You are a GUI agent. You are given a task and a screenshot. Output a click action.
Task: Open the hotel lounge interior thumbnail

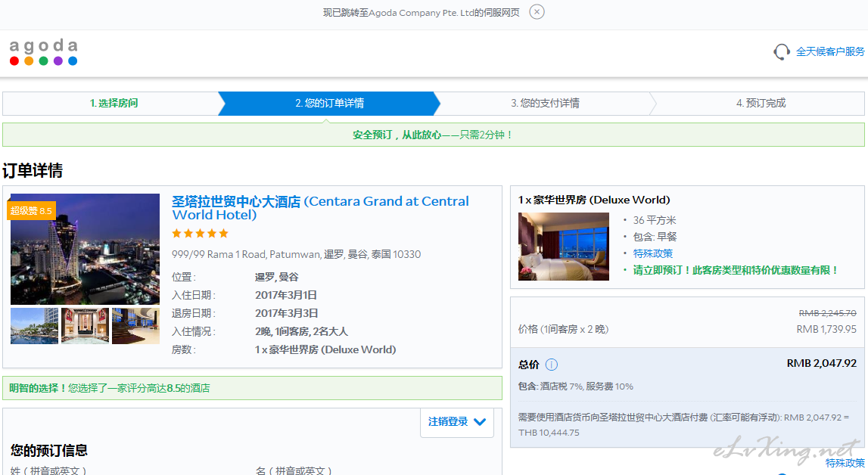pyautogui.click(x=135, y=326)
